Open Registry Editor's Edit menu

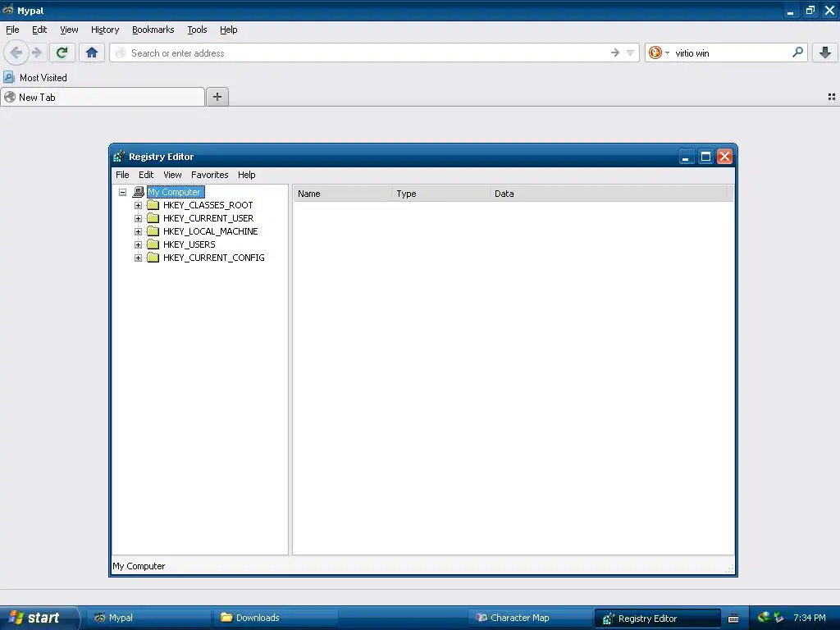146,175
